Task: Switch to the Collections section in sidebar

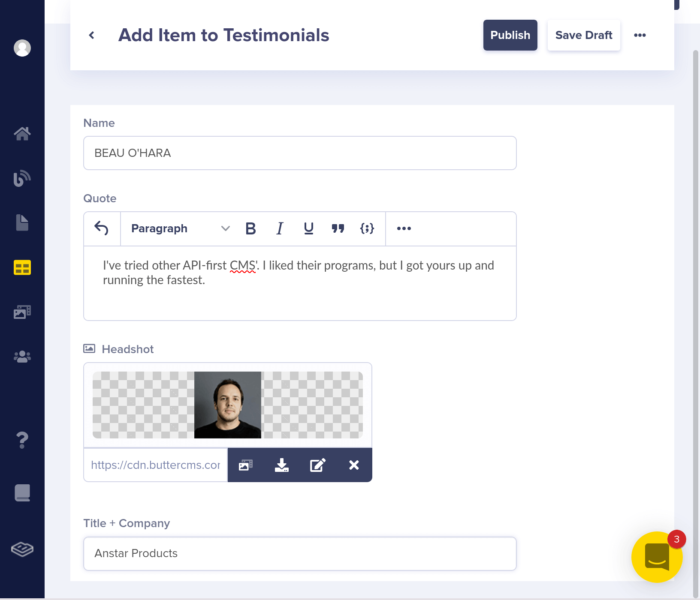Action: coord(22,267)
